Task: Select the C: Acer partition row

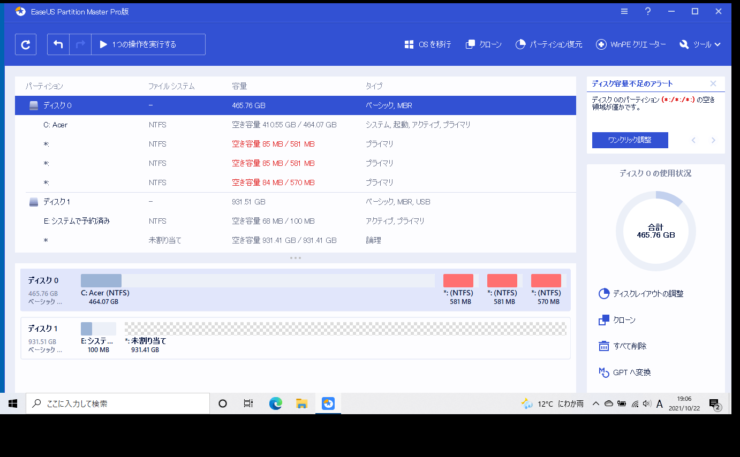Action: [295, 125]
